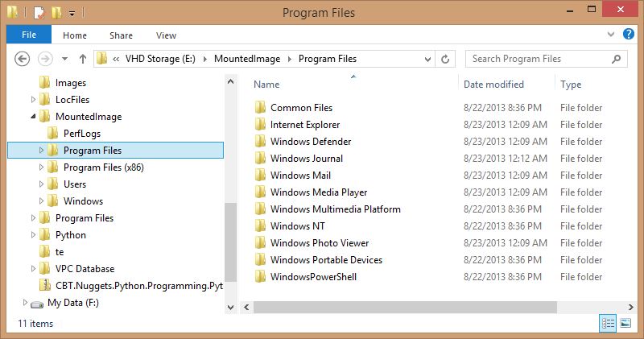Sort by Date modified column header
644x339 pixels.
(493, 85)
